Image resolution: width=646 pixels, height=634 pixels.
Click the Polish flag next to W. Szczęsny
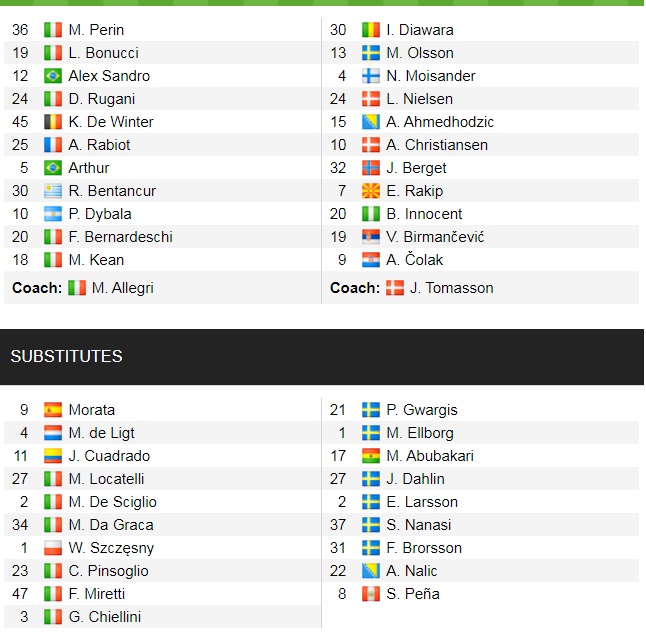[x=53, y=548]
